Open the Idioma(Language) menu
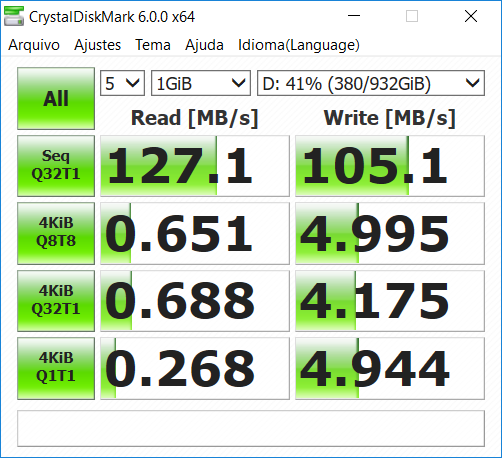Screen dimensions: 502x458 pos(299,45)
